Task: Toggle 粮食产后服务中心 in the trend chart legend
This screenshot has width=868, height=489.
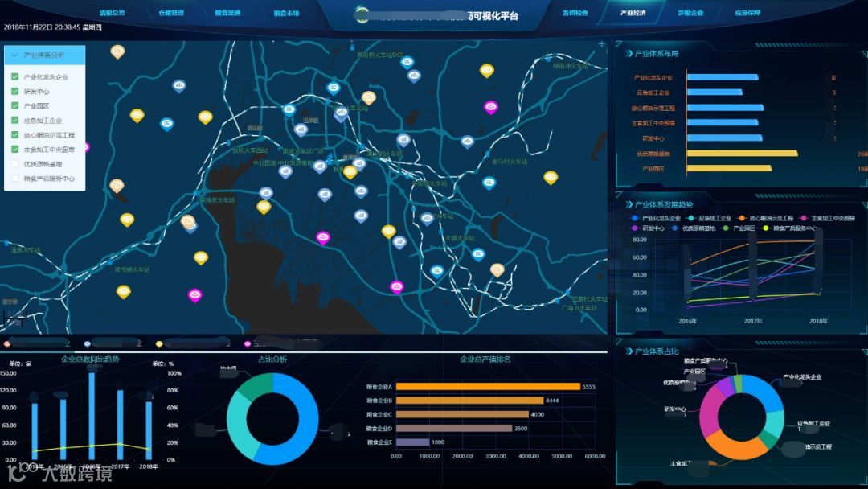Action: (x=789, y=228)
